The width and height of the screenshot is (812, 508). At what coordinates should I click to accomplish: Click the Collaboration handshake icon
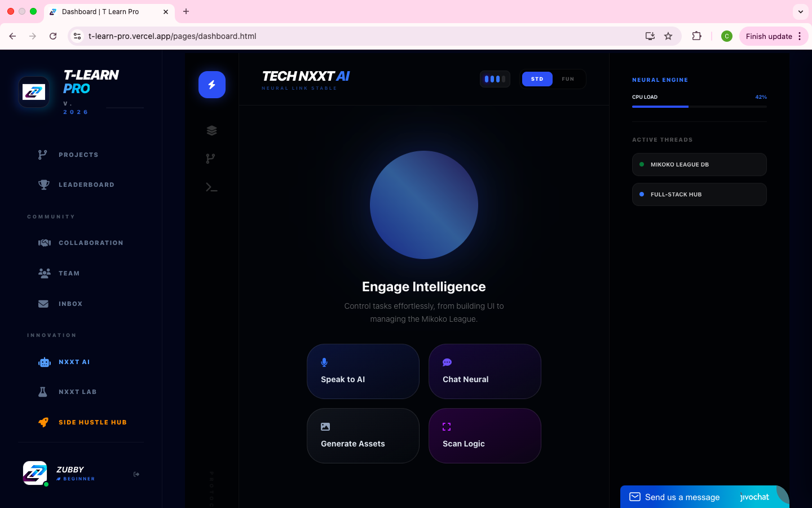tap(45, 243)
